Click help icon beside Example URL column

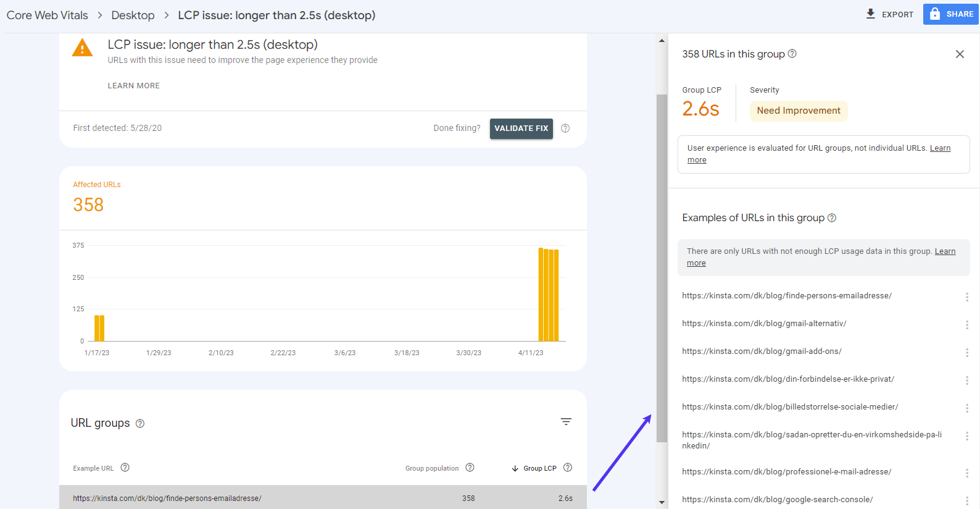125,468
